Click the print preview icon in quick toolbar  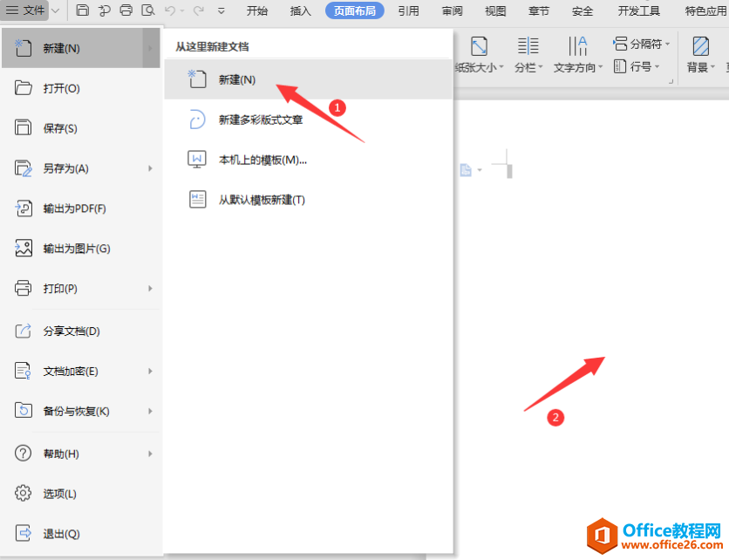[148, 10]
